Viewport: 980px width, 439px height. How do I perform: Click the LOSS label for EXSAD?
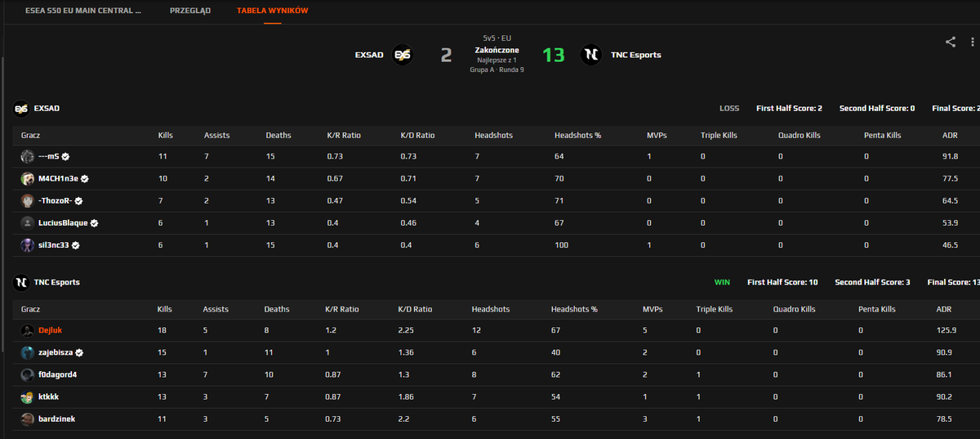coord(729,108)
